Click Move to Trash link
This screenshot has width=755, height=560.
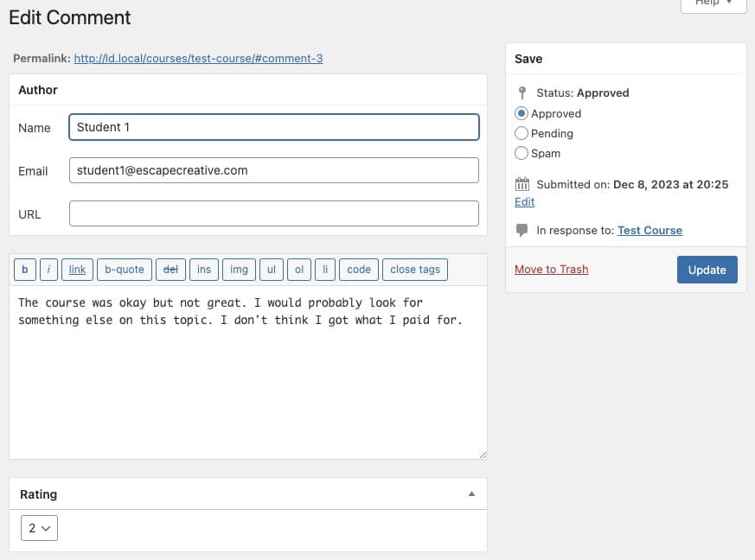(551, 270)
